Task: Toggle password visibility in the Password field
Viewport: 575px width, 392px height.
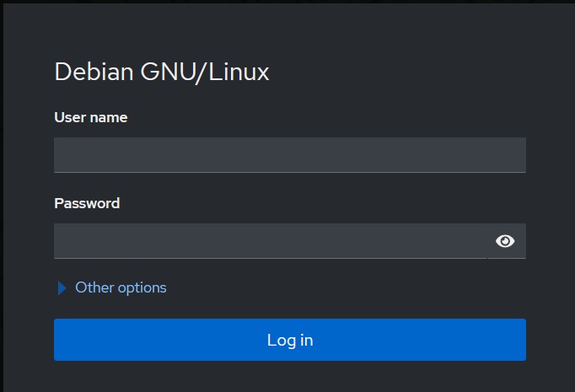Action: click(505, 241)
